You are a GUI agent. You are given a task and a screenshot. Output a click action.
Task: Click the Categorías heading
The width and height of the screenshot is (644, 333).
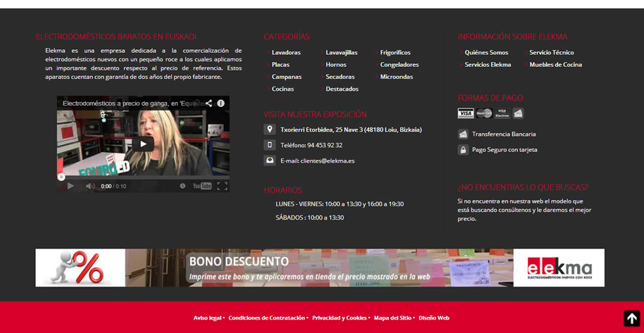tap(287, 37)
